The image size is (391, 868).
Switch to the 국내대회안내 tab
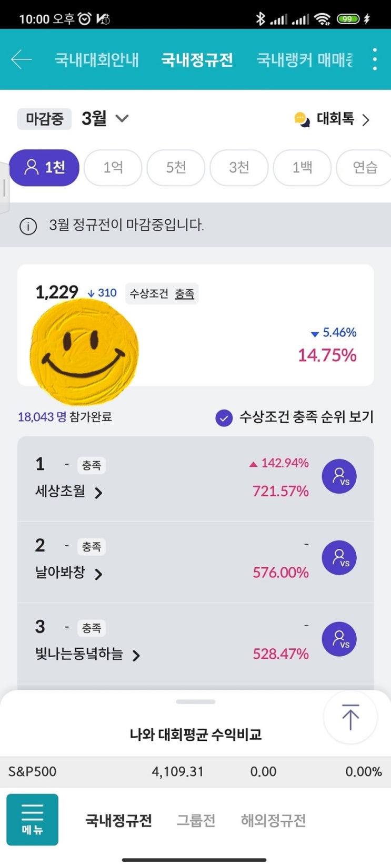pos(97,59)
